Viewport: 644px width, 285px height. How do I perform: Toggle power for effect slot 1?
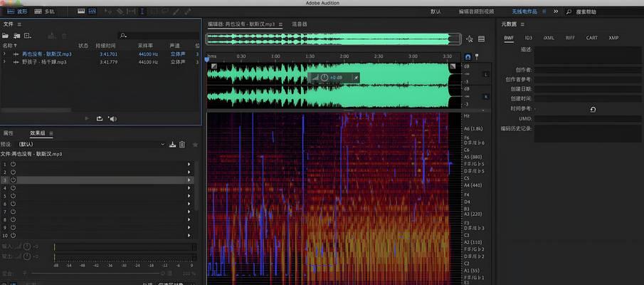[x=13, y=164]
